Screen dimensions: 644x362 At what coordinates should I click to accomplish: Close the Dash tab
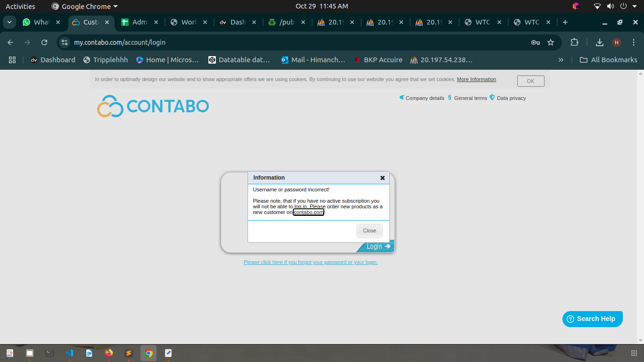(x=254, y=22)
